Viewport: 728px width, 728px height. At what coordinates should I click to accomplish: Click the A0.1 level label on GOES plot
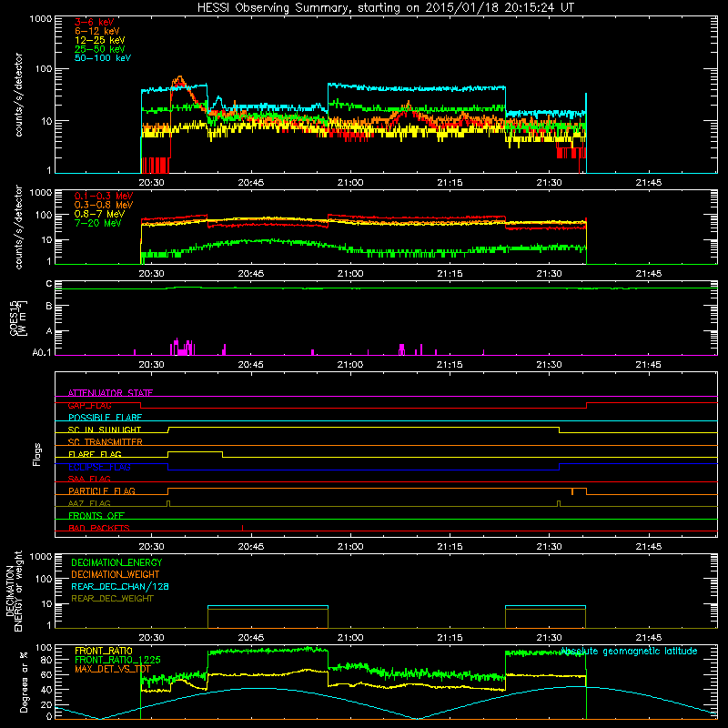coord(42,353)
